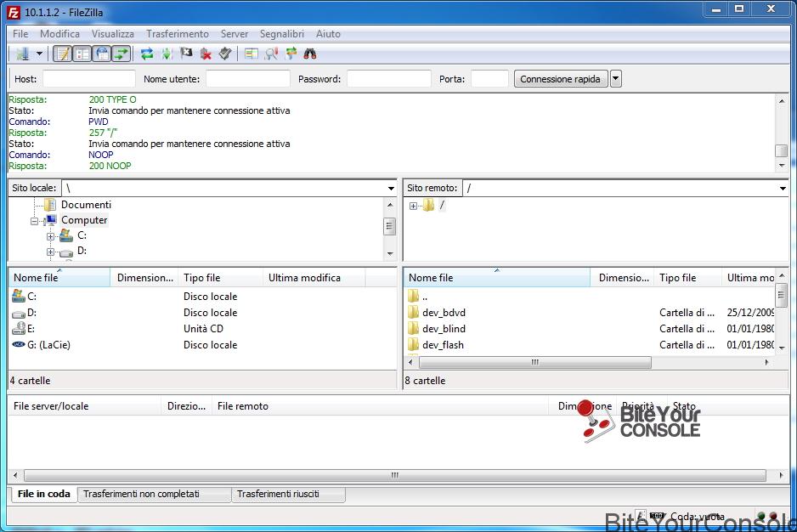797x532 pixels.
Task: Open the Sito locale path dropdown
Action: click(x=391, y=188)
